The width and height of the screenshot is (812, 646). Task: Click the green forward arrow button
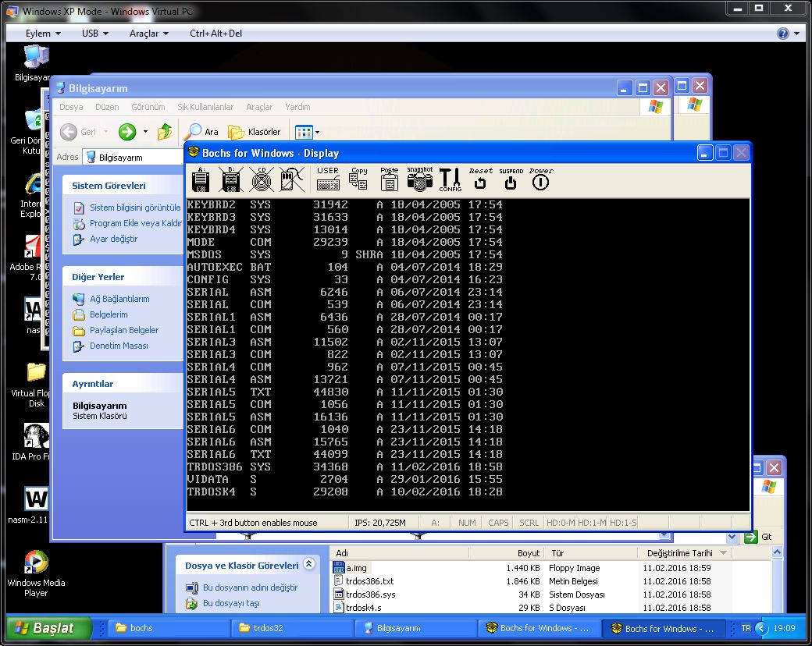click(x=126, y=132)
